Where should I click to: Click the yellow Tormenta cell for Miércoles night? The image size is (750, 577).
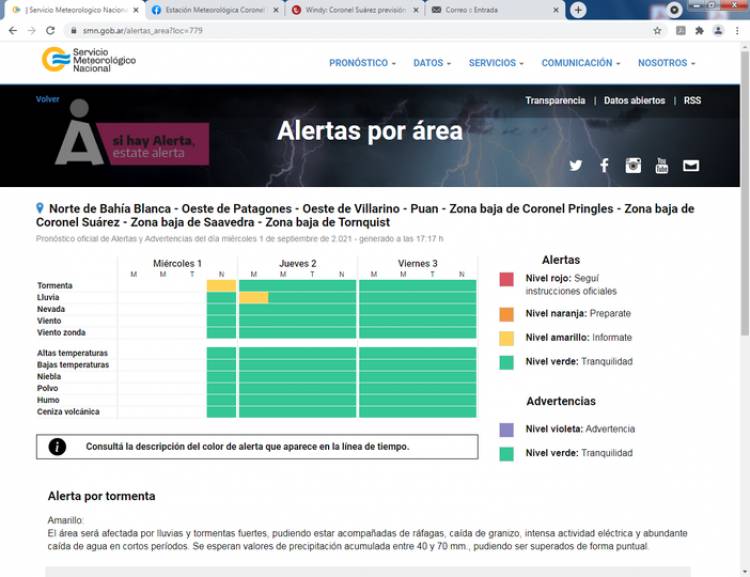(x=221, y=286)
